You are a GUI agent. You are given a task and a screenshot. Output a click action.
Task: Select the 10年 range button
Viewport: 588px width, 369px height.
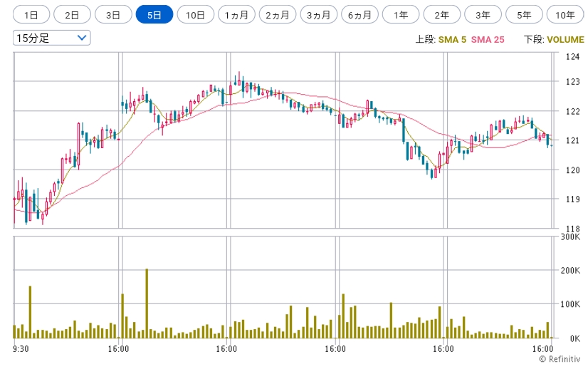[565, 15]
